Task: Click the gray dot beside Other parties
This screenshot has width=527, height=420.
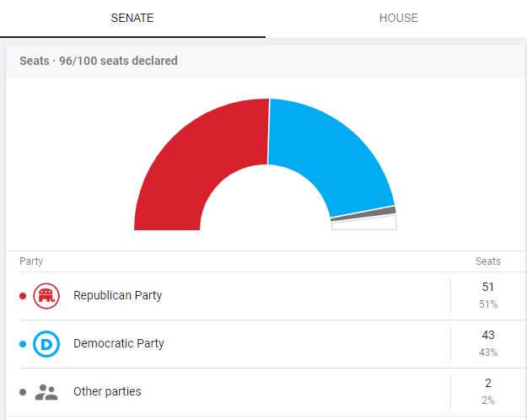Action: [23, 392]
